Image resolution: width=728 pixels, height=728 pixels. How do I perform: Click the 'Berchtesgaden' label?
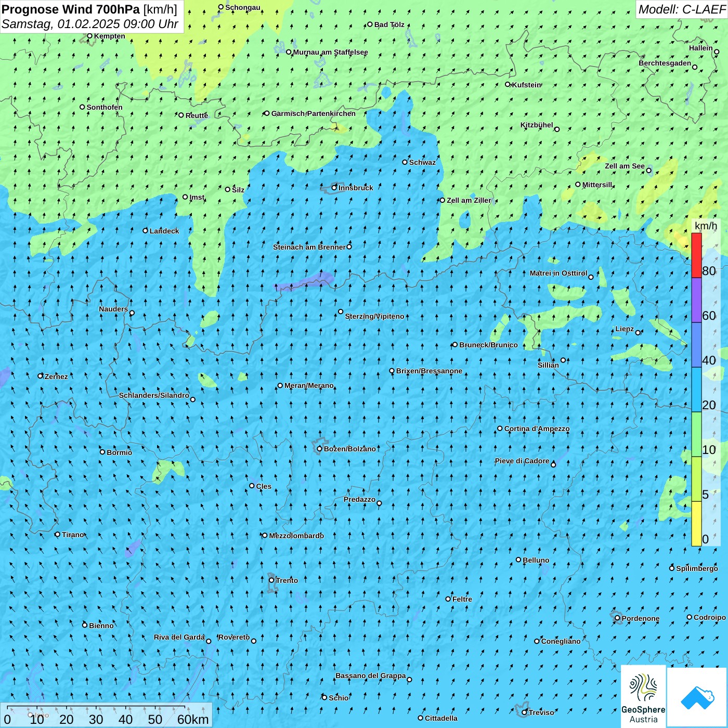point(665,63)
